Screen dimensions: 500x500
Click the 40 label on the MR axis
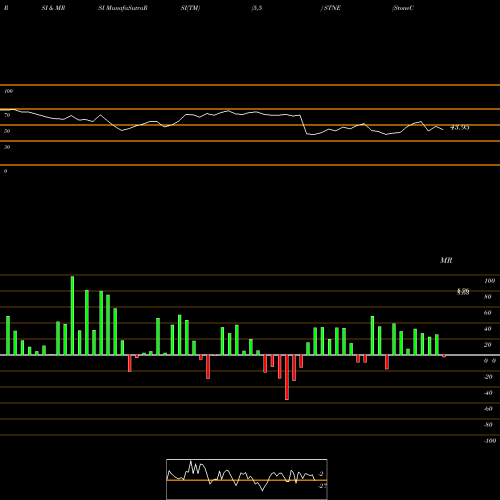pos(488,329)
